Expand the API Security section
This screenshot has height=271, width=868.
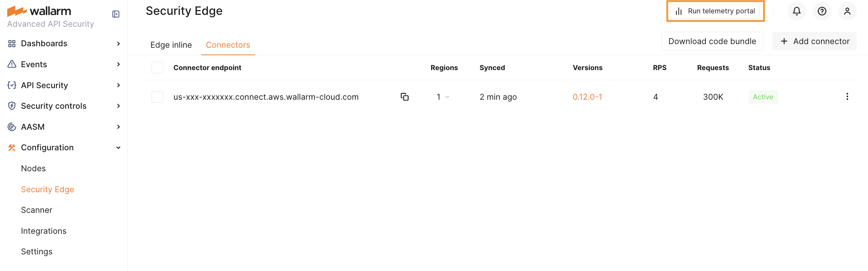[118, 85]
